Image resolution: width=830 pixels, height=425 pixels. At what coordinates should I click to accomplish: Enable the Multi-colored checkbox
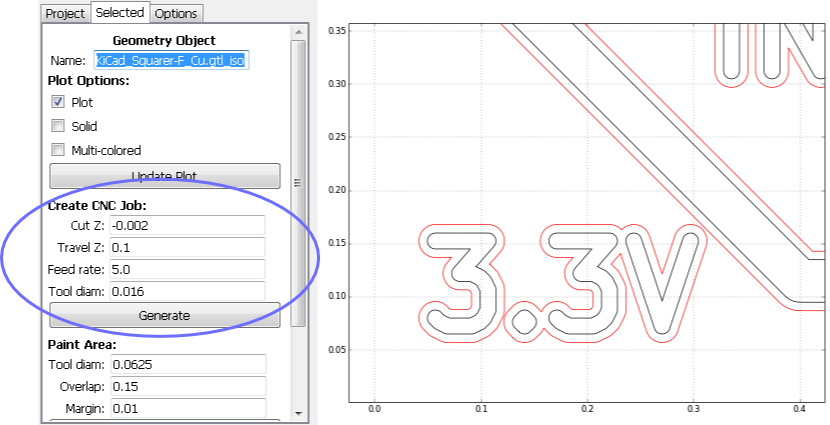point(58,151)
